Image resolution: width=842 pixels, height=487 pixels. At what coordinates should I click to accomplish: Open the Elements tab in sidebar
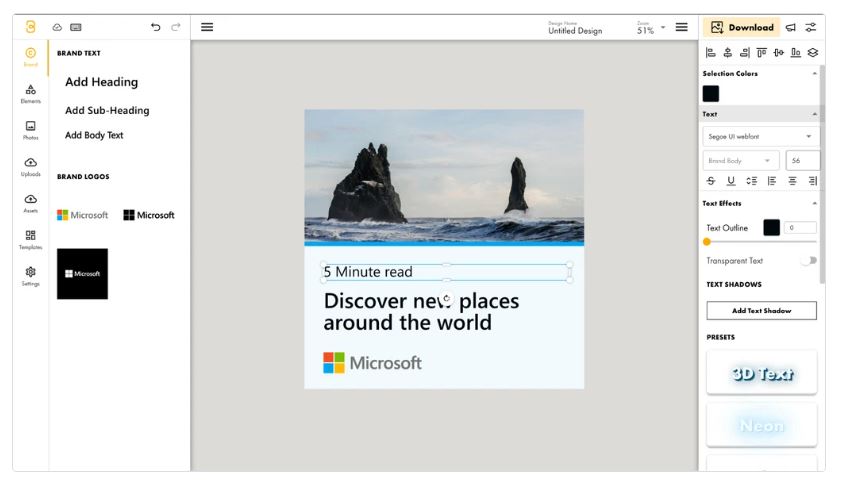[x=31, y=93]
